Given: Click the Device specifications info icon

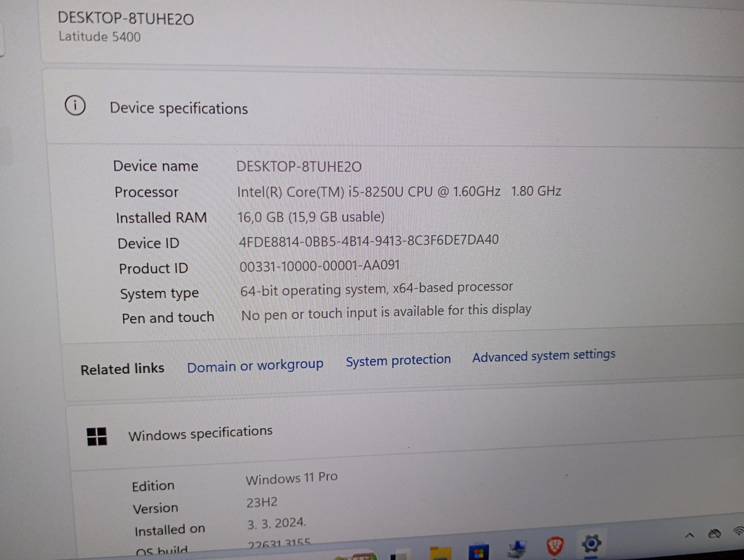Looking at the screenshot, I should pyautogui.click(x=75, y=106).
